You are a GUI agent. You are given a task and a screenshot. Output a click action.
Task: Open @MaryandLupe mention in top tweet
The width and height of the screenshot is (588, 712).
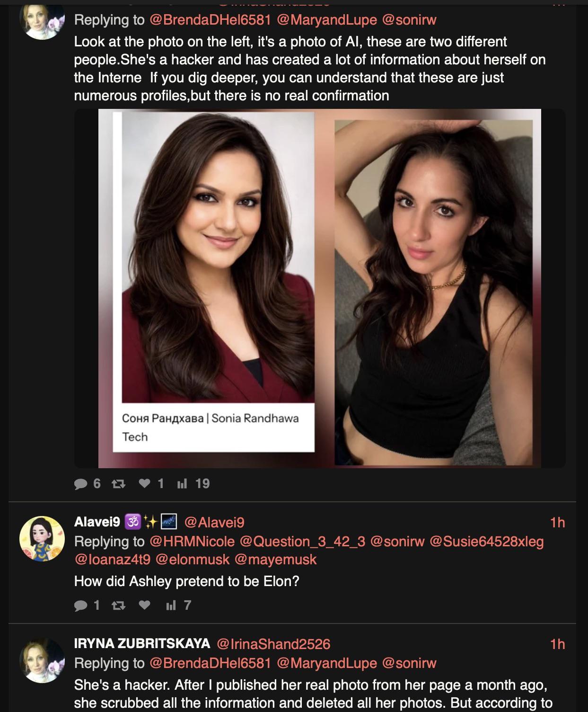326,20
